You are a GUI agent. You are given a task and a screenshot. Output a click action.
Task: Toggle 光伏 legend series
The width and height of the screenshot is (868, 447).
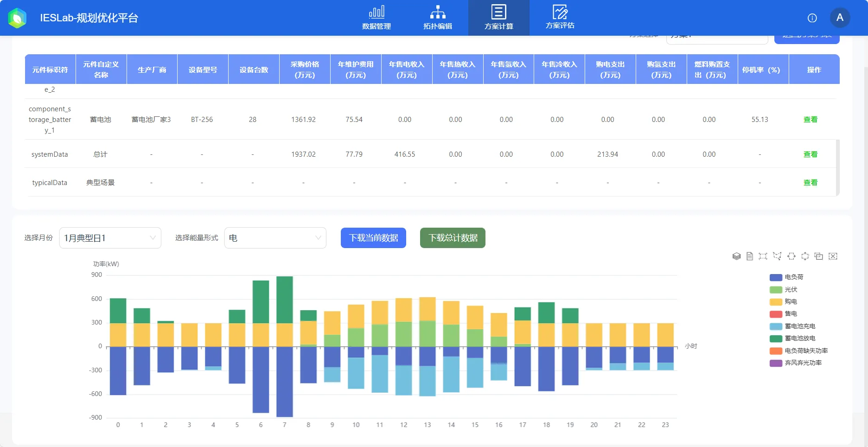coord(784,290)
